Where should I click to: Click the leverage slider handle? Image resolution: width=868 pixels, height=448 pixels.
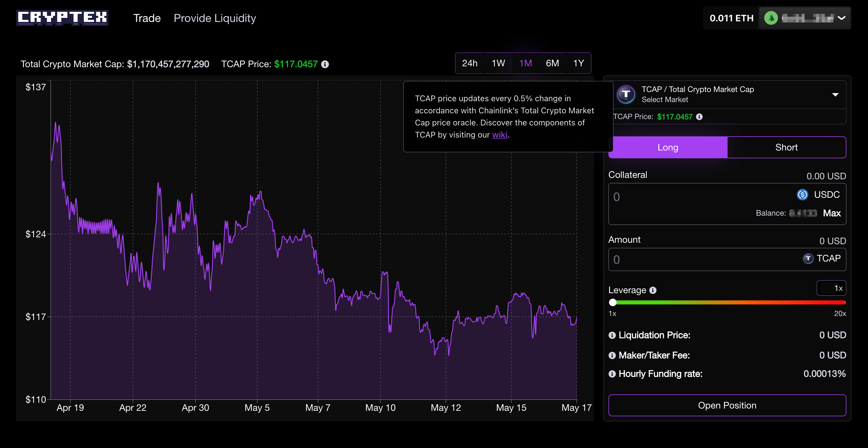click(x=613, y=302)
